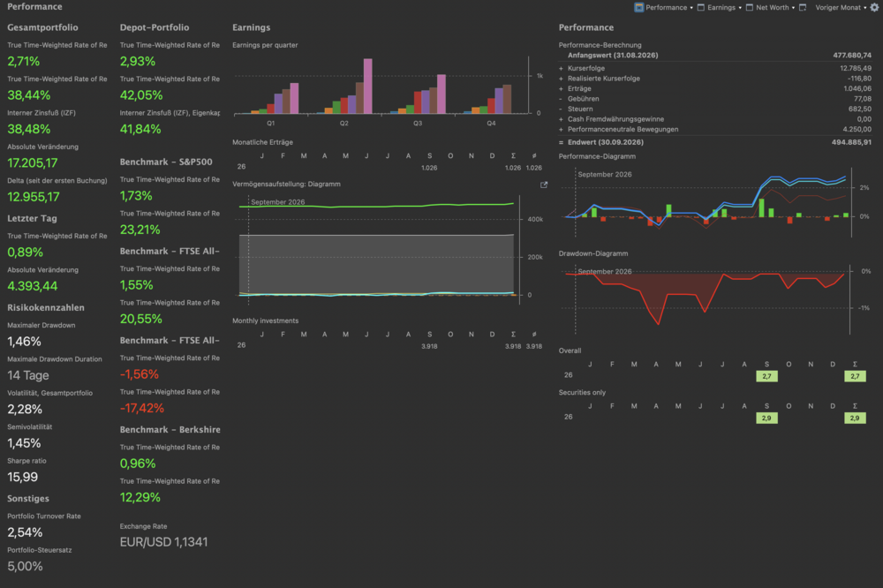The height and width of the screenshot is (588, 883).
Task: Click the September 2,7 cell in Overall heatmap
Action: coord(766,376)
